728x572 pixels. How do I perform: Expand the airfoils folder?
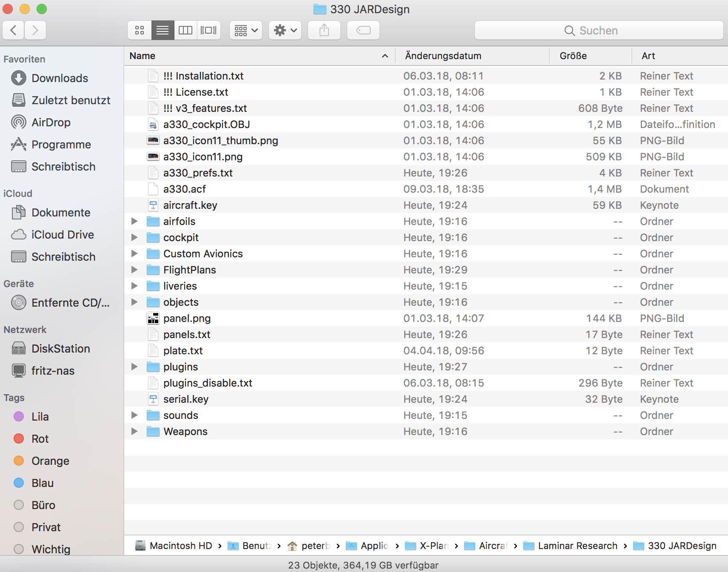pos(134,221)
